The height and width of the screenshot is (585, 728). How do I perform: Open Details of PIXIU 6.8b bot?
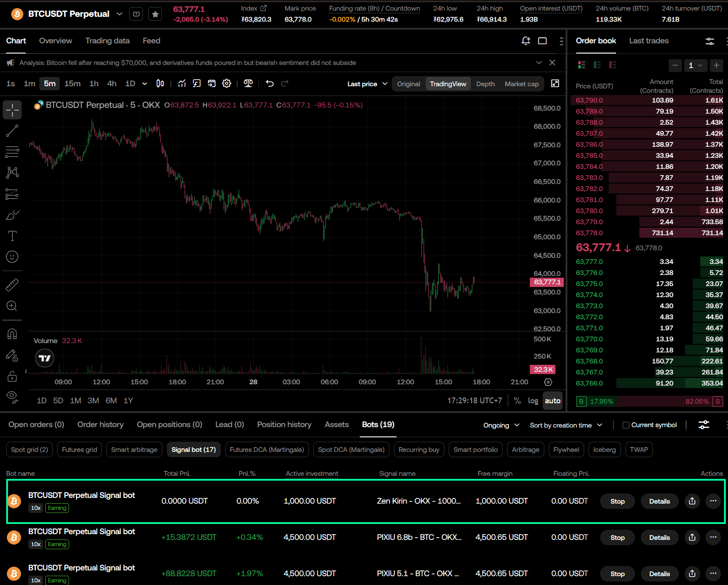click(x=659, y=537)
